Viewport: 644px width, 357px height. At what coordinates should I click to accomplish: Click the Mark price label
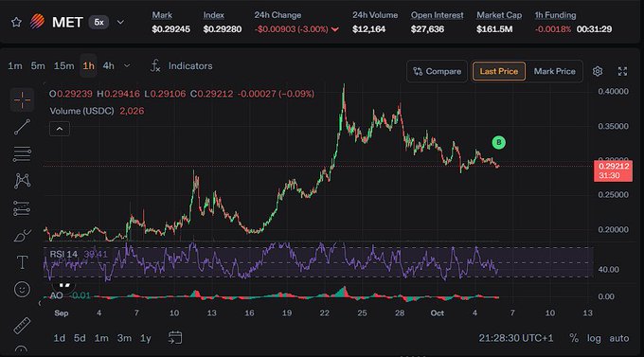pos(162,15)
